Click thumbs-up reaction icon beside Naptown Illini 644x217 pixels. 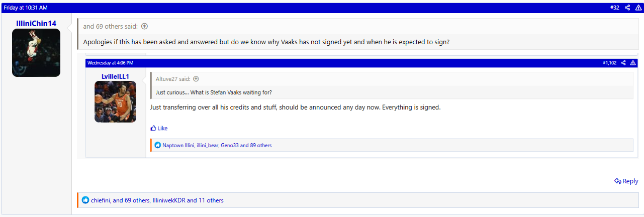[158, 145]
